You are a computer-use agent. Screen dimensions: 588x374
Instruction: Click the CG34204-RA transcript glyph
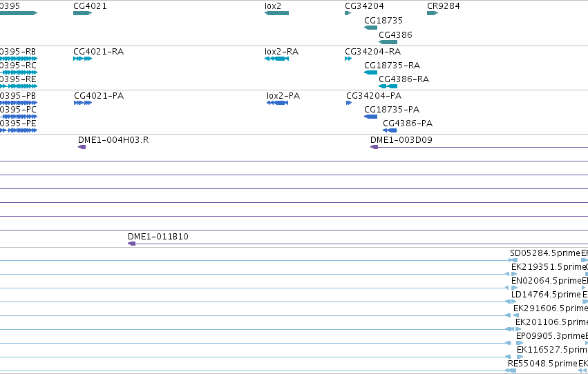pyautogui.click(x=348, y=59)
